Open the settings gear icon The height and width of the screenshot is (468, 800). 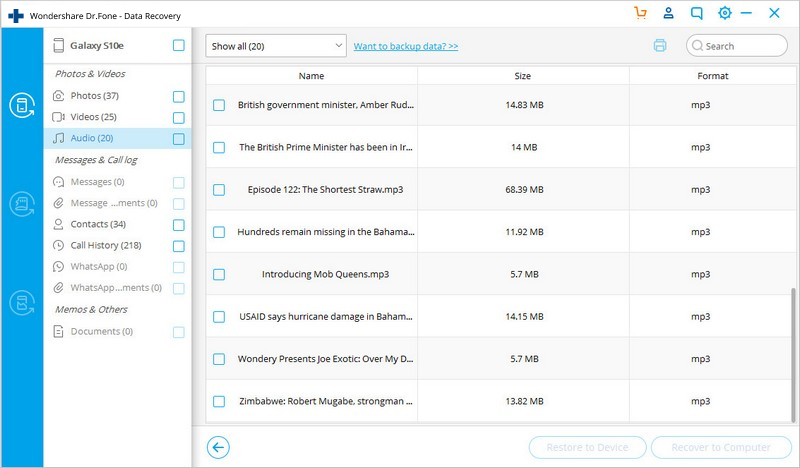pos(724,13)
